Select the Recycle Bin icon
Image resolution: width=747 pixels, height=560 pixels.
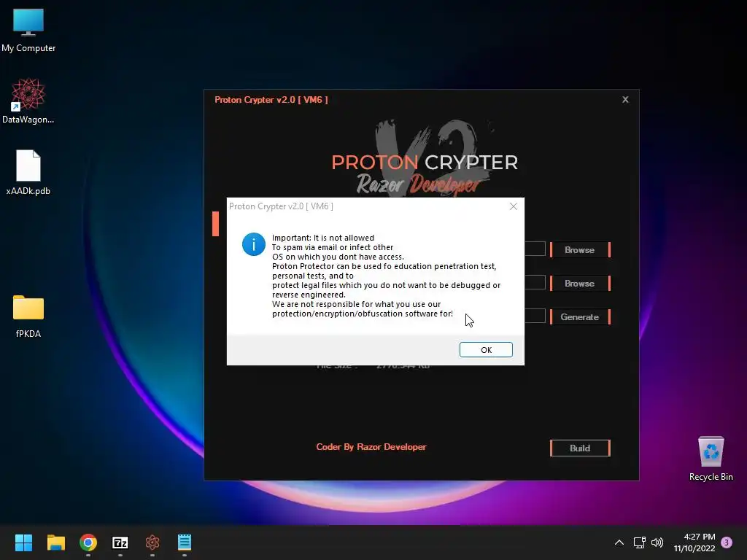click(711, 459)
